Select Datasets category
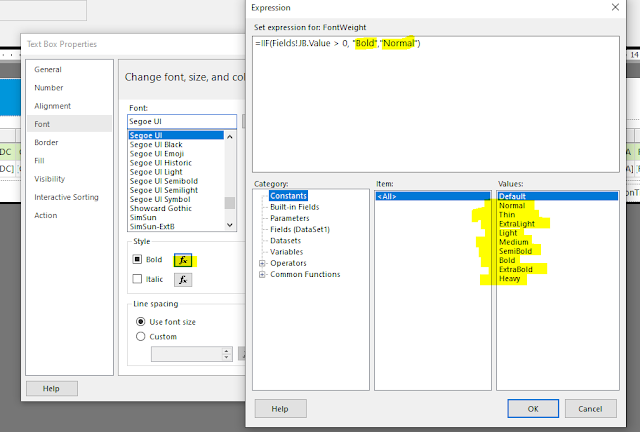The height and width of the screenshot is (432, 640). pos(285,241)
